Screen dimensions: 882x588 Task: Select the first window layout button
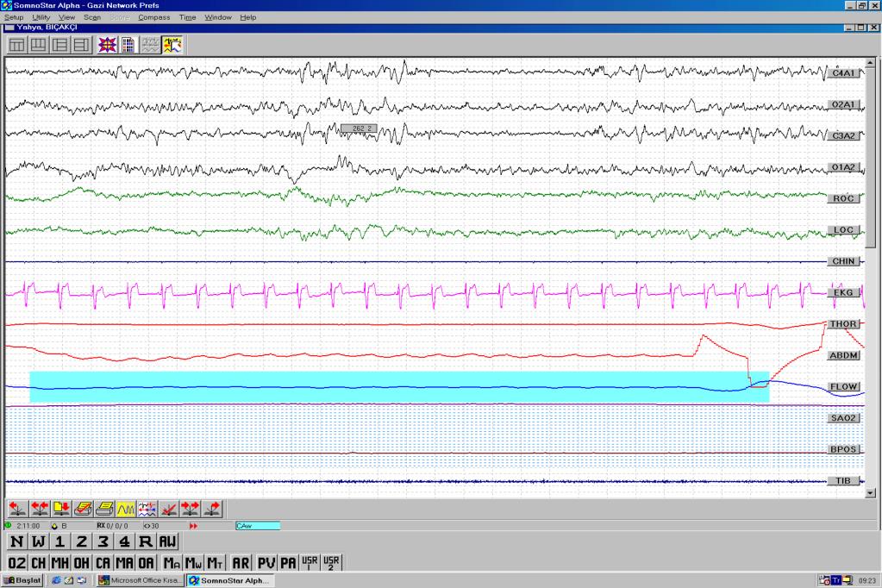tap(16, 46)
